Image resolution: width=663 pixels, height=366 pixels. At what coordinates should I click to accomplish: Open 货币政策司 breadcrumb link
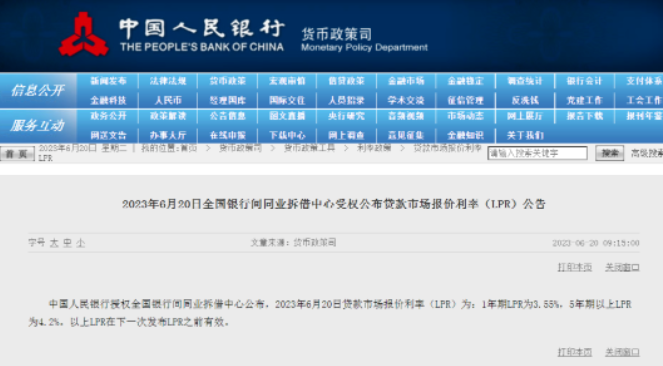pos(240,148)
